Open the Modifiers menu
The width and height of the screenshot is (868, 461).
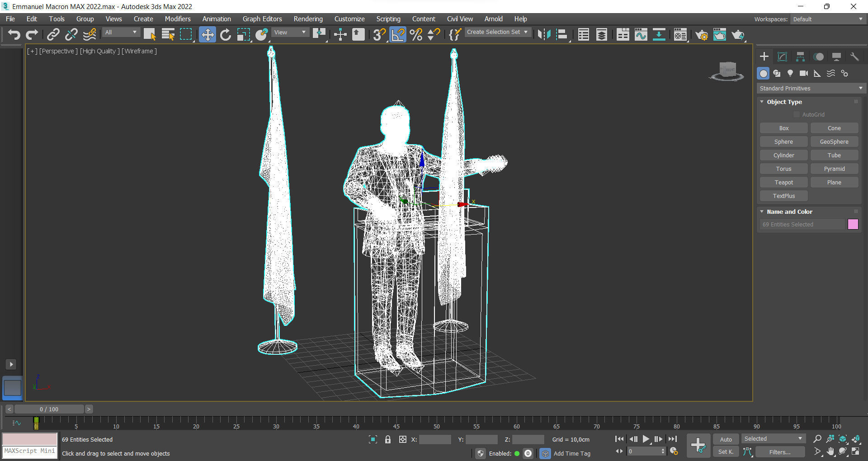tap(177, 19)
